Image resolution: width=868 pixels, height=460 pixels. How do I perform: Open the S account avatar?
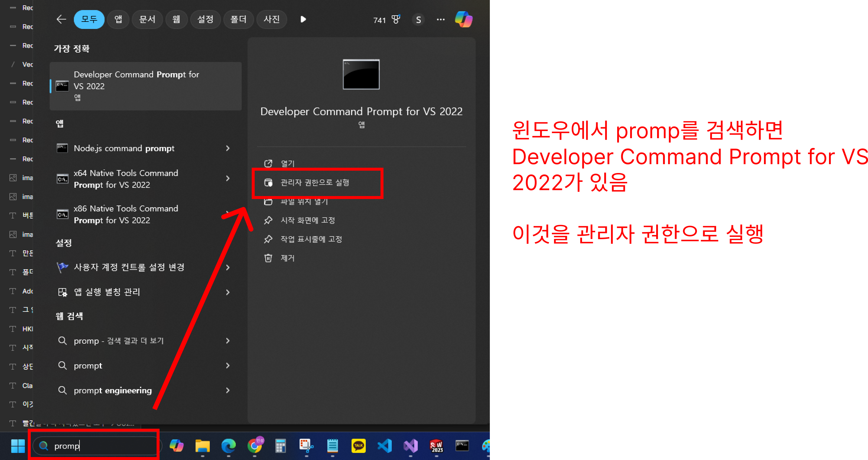[418, 20]
